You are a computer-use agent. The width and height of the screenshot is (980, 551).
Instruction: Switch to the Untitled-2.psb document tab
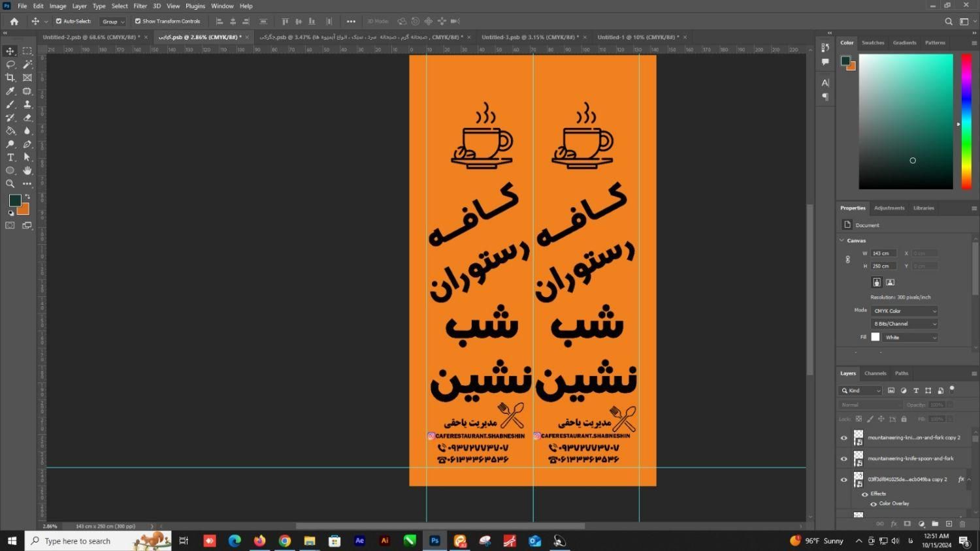click(x=91, y=37)
